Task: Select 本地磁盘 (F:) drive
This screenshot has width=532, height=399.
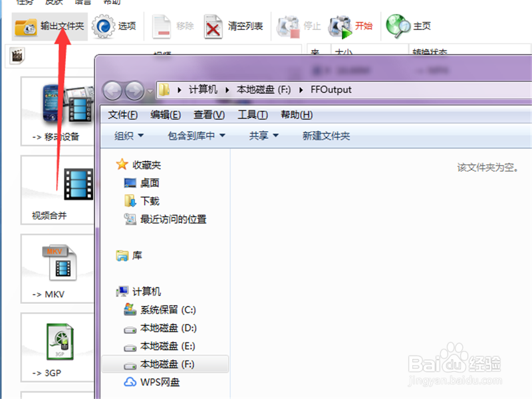Action: [165, 364]
